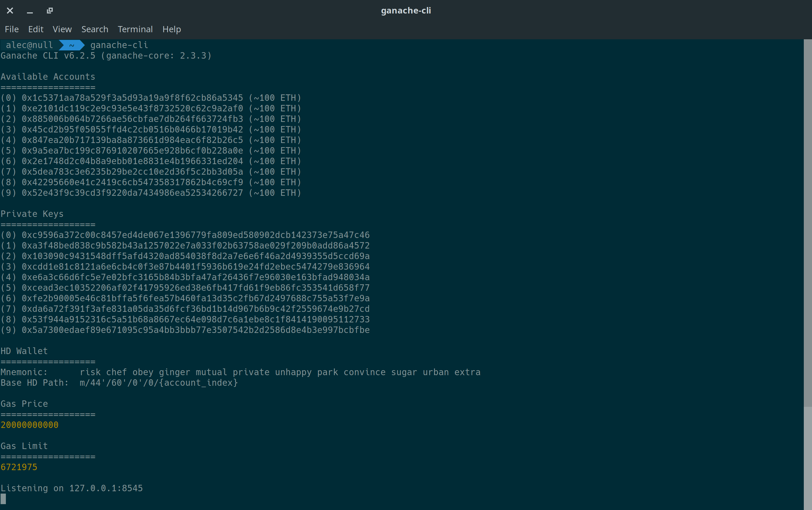The image size is (812, 510).
Task: Click account (0) address text
Action: click(132, 98)
